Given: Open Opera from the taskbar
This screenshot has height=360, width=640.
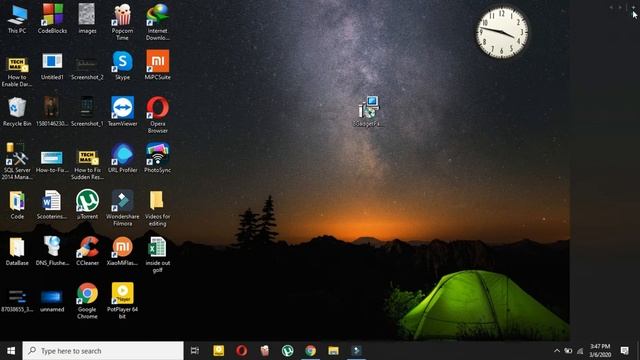Looking at the screenshot, I should [x=241, y=351].
